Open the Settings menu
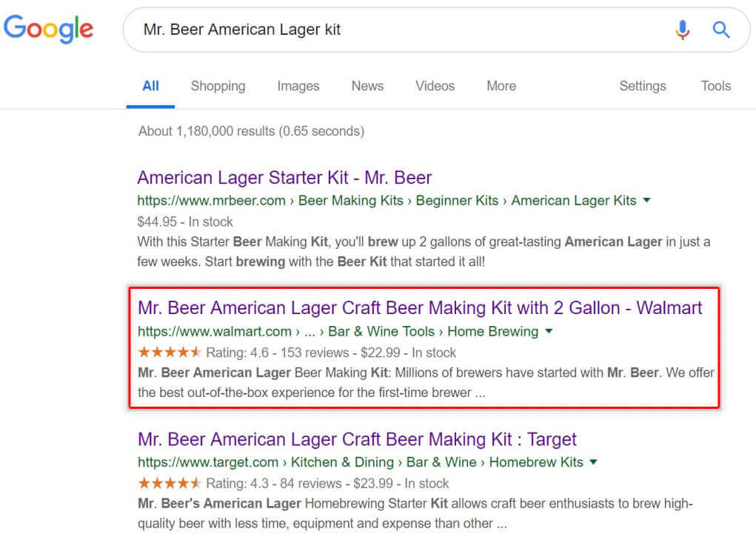Screen dimensions: 756x540 [x=642, y=86]
